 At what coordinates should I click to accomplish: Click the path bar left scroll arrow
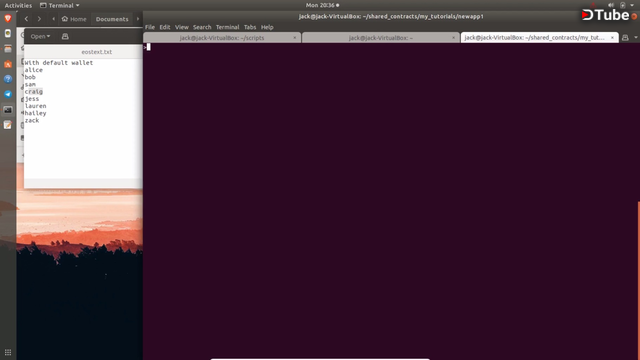click(x=53, y=19)
